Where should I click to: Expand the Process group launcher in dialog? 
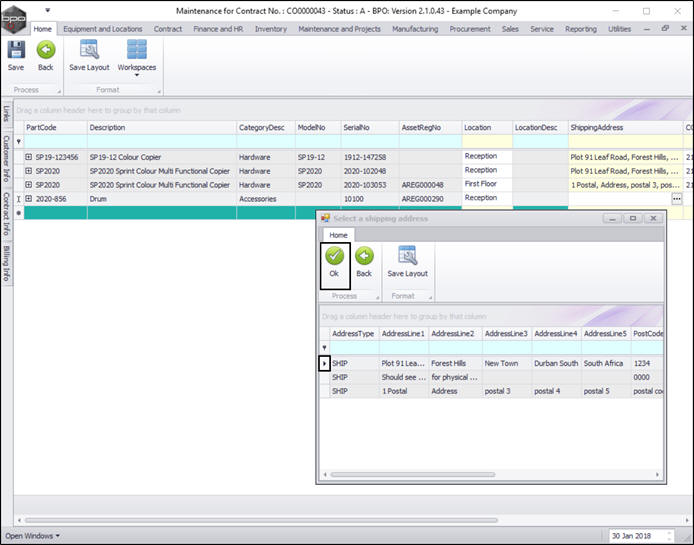[x=378, y=298]
